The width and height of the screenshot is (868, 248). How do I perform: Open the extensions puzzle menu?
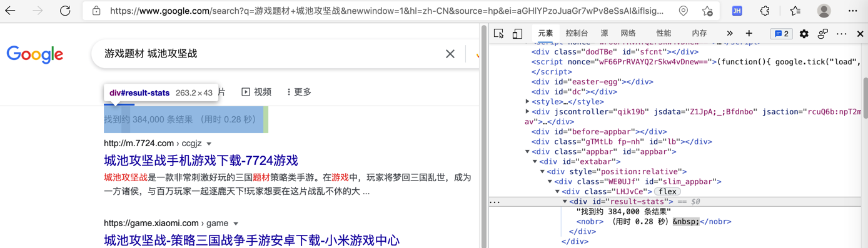(x=765, y=11)
